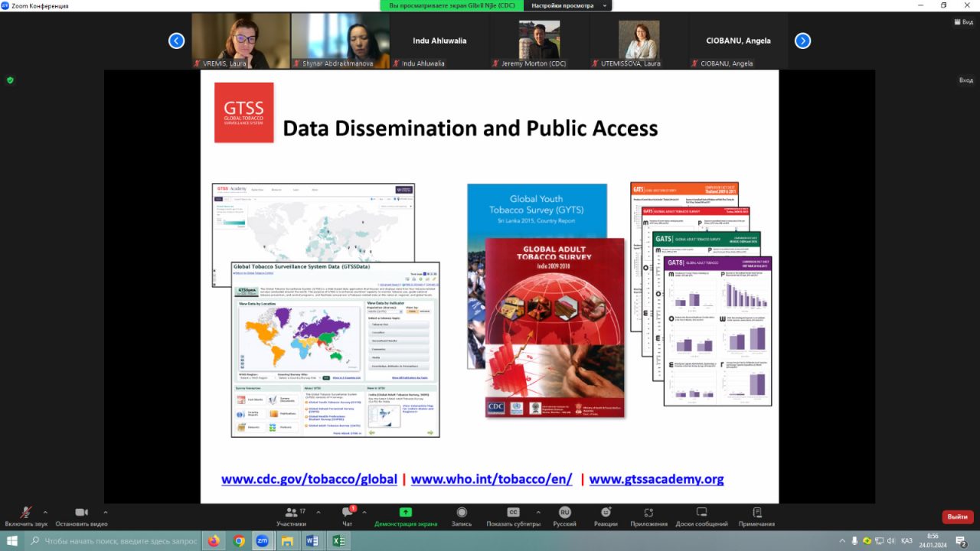The width and height of the screenshot is (980, 551).
Task: Select Jeremy Morton's video thumbnail
Action: point(539,41)
